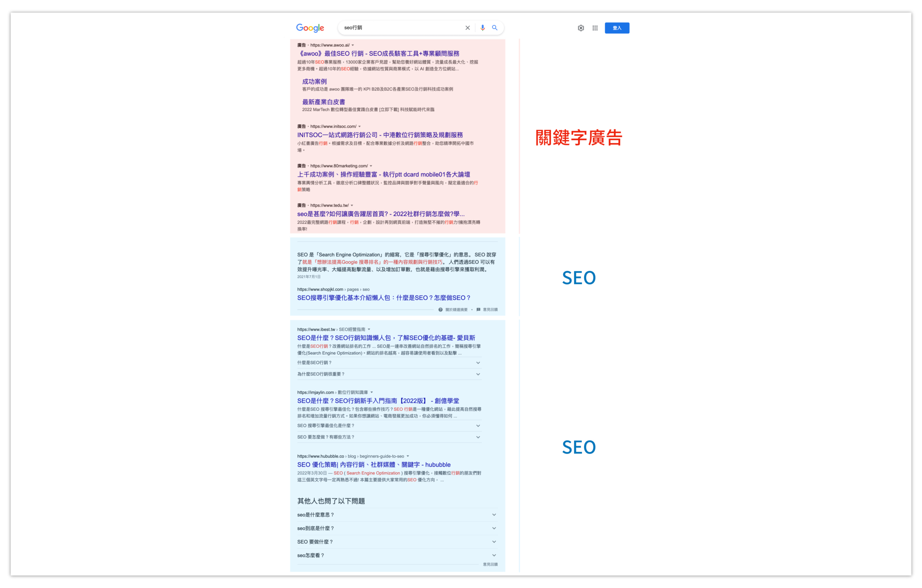Screen dimensions: 922x588
Task: Click inside the search input field
Action: (398, 28)
